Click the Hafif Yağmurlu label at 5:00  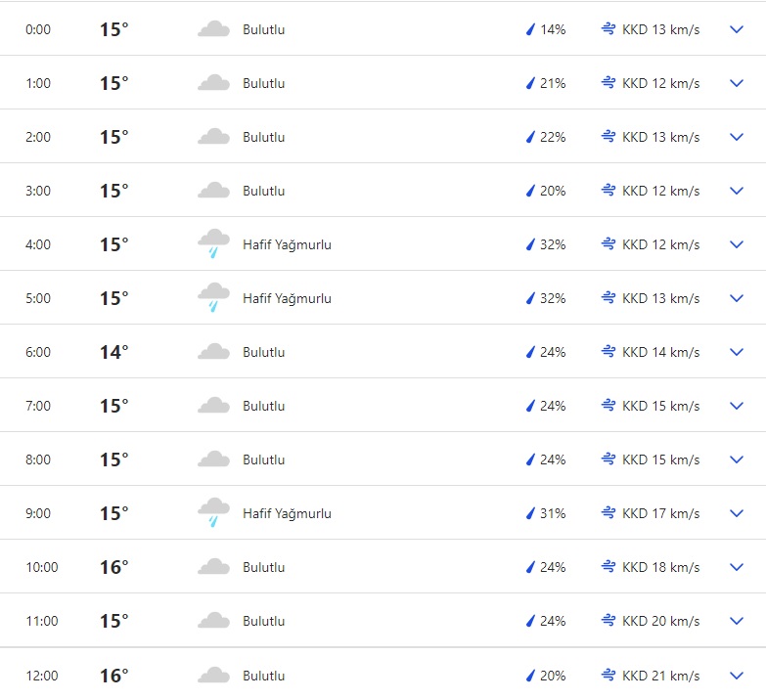click(287, 298)
